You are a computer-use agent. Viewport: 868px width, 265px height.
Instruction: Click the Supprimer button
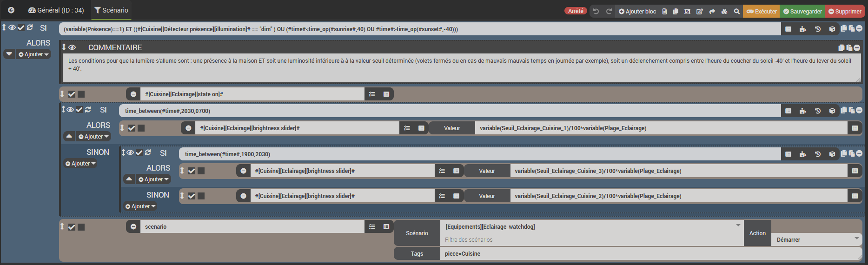coord(845,11)
